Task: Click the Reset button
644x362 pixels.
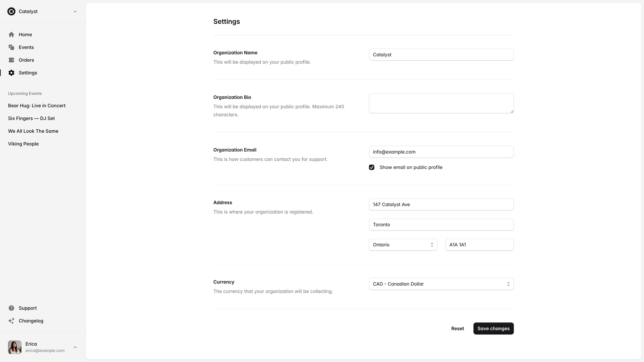Action: (x=458, y=328)
